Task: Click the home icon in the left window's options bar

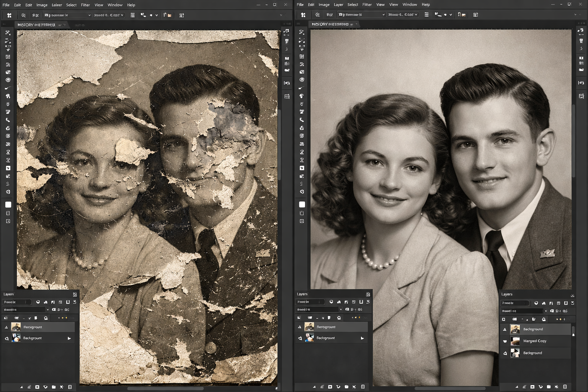Action: pos(9,15)
